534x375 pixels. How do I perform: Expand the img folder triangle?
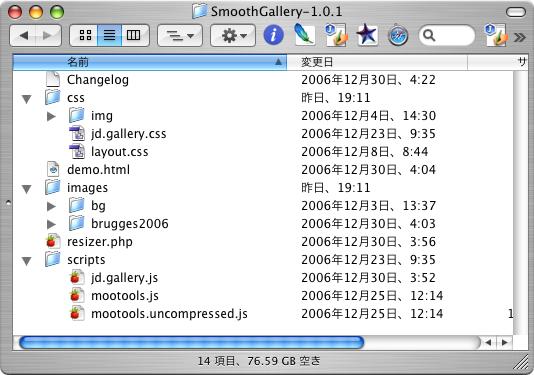pos(51,116)
